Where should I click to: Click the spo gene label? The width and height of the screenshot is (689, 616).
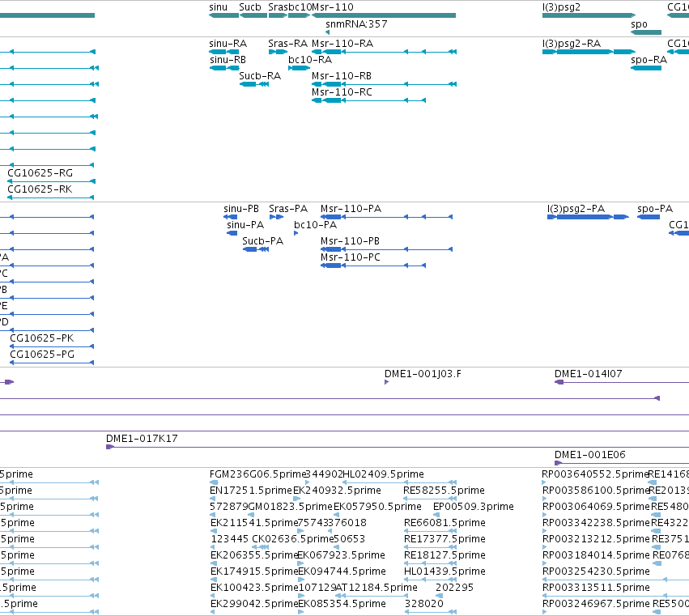(639, 24)
